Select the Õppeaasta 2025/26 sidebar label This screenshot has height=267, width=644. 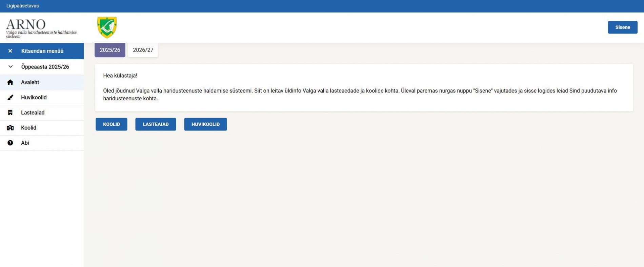click(45, 67)
